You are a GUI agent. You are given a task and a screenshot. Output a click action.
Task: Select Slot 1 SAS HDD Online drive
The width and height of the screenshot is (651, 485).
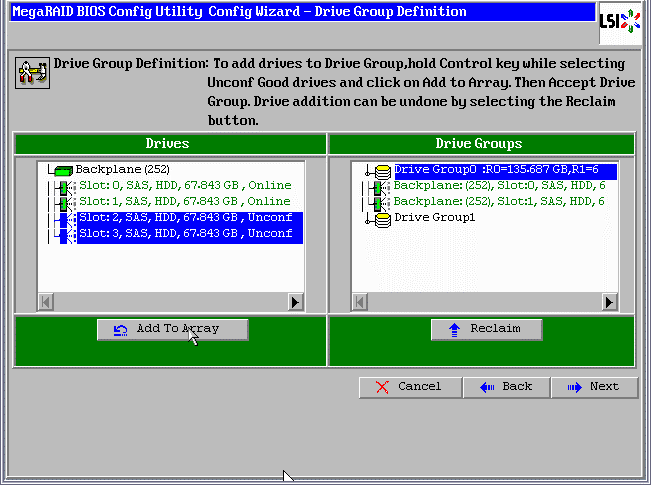[184, 202]
